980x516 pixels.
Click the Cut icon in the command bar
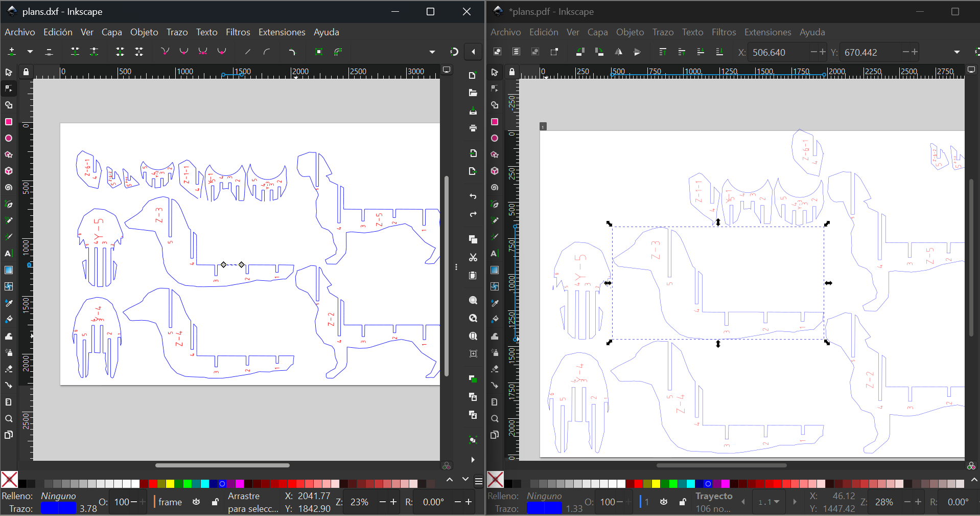[x=473, y=258]
